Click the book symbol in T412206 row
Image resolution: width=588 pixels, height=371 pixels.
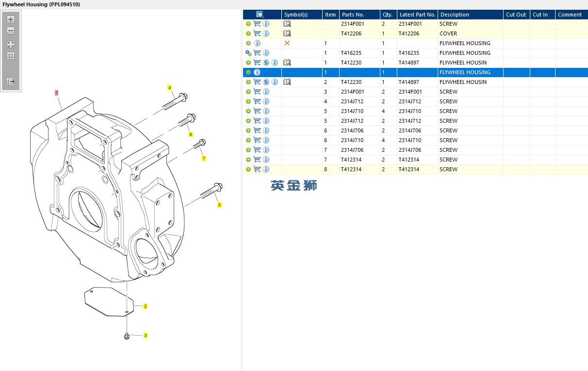[287, 33]
